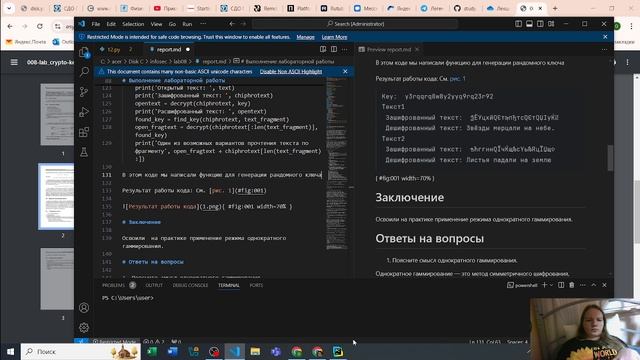Open Excel from the Windows taskbar
Screen dimensions: 640x360
pos(152,351)
